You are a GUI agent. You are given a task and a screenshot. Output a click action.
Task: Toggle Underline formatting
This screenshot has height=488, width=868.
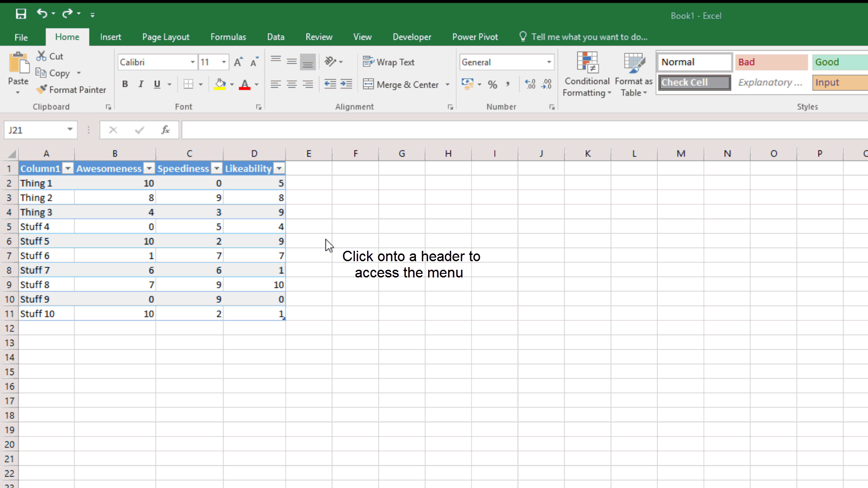157,84
